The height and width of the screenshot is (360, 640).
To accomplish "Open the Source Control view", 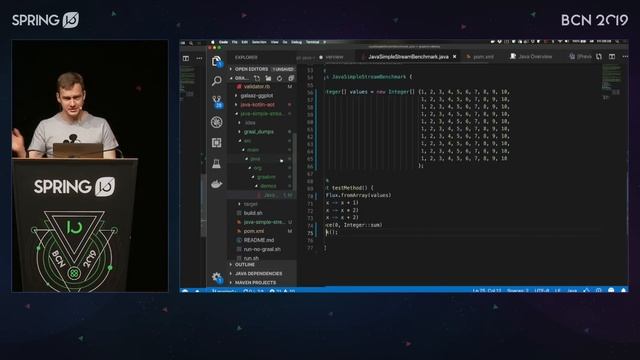I will pos(217,102).
